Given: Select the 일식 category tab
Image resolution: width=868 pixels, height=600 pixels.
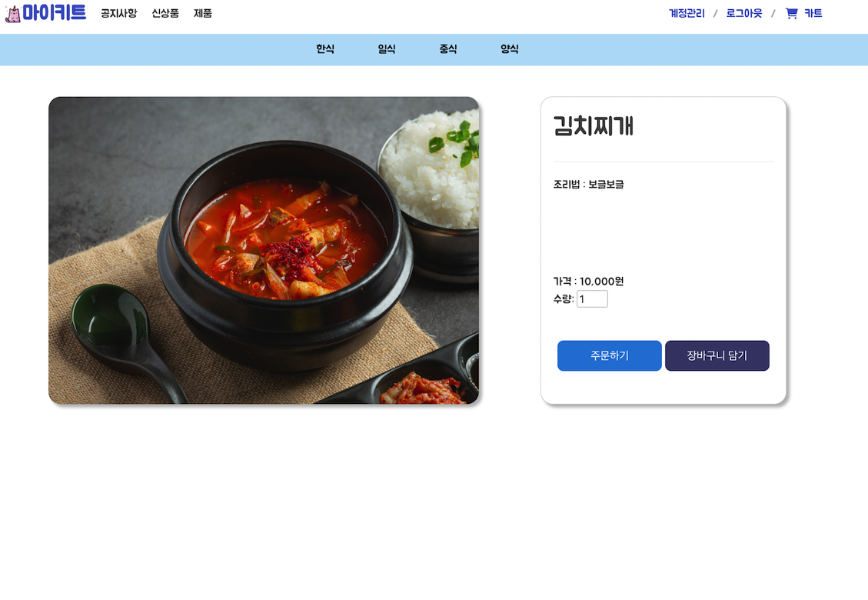Looking at the screenshot, I should click(x=387, y=48).
